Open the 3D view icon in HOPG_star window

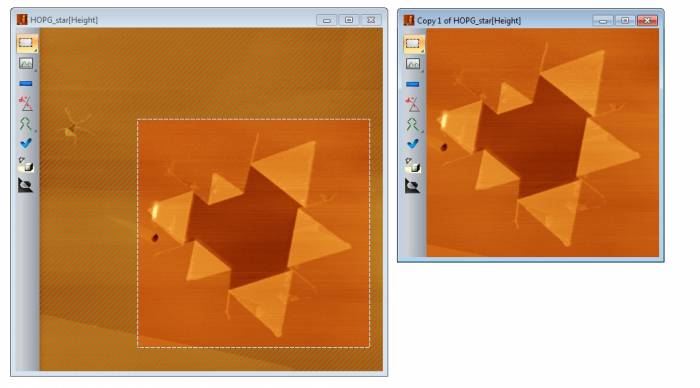pyautogui.click(x=26, y=164)
